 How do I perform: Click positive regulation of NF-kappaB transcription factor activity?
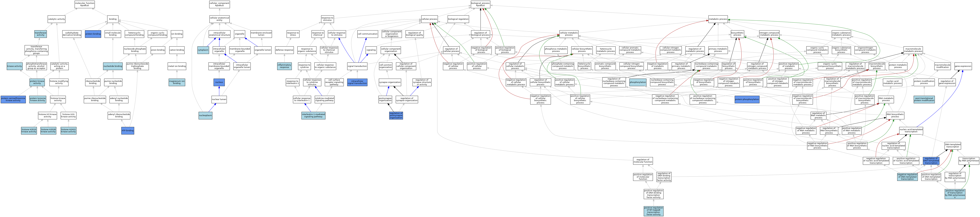[654, 211]
